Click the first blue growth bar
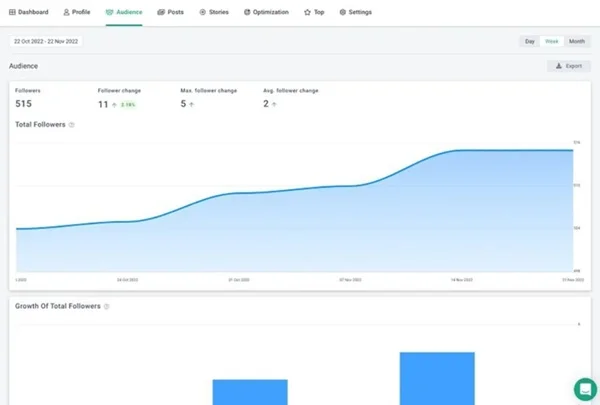 tap(250, 392)
